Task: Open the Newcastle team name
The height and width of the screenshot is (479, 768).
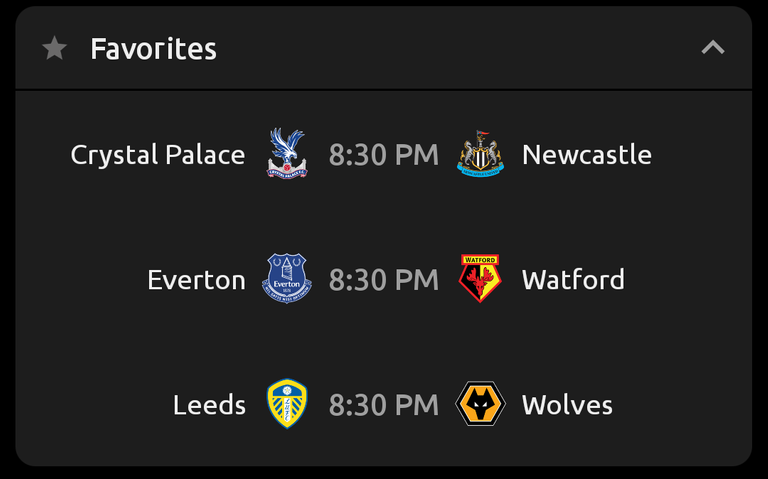Action: [587, 155]
